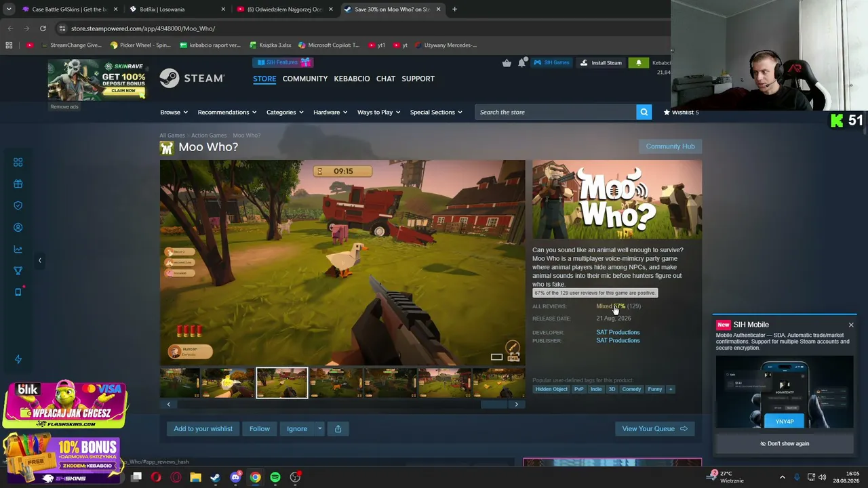Image resolution: width=868 pixels, height=488 pixels.
Task: Click the blue store search magnifier button
Action: click(644, 113)
